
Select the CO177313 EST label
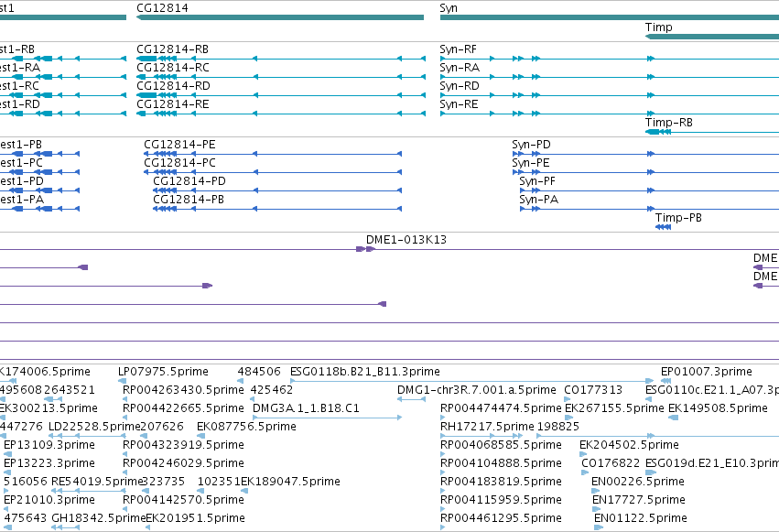[593, 390]
